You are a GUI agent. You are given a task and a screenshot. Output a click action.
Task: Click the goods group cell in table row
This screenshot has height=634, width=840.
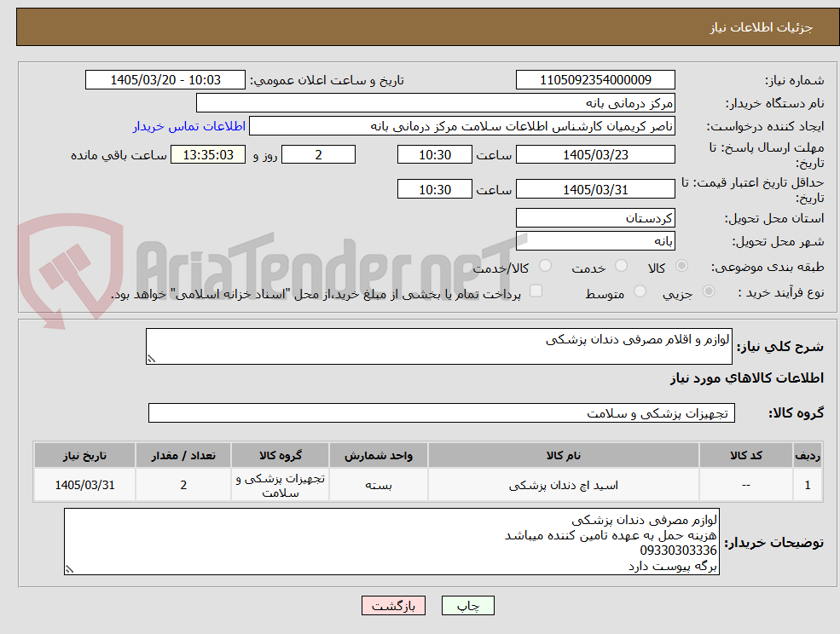281,485
